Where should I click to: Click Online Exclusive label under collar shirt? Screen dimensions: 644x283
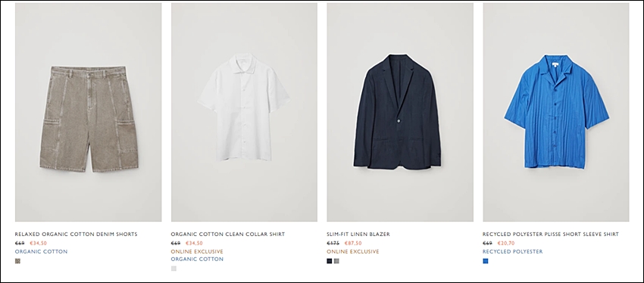[x=197, y=251]
